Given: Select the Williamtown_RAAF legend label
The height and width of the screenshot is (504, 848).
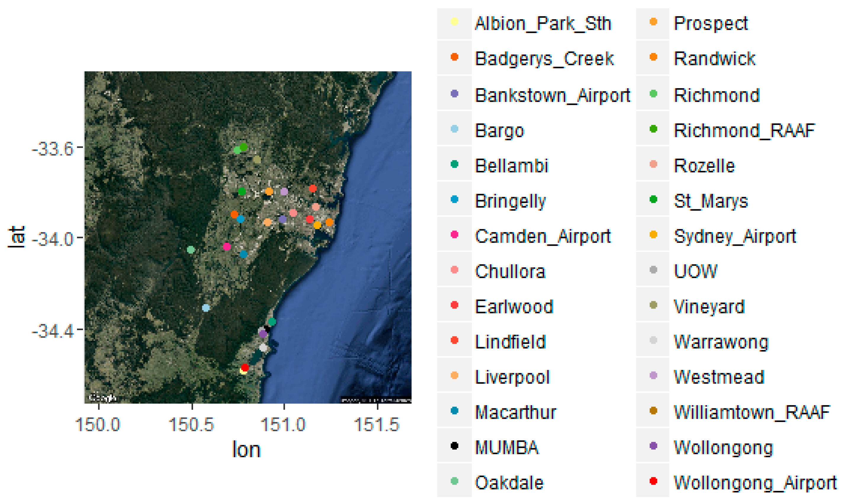Looking at the screenshot, I should 752,412.
